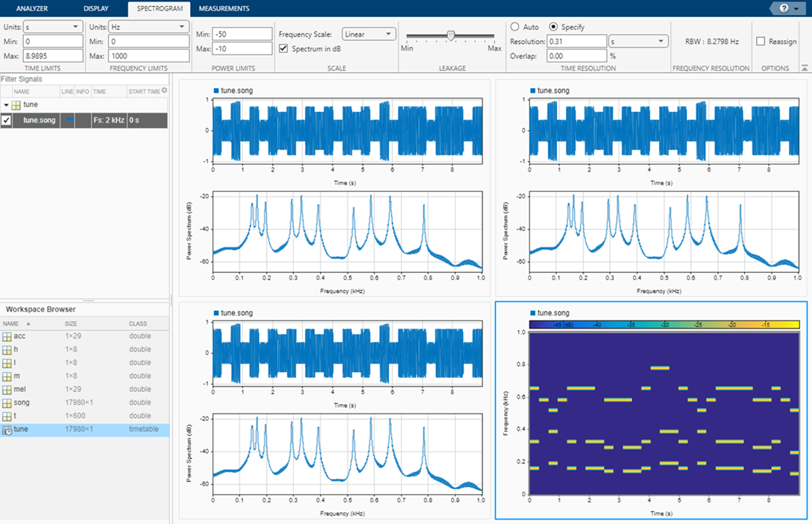Select the song variable icon in Workspace Browser

coord(7,403)
